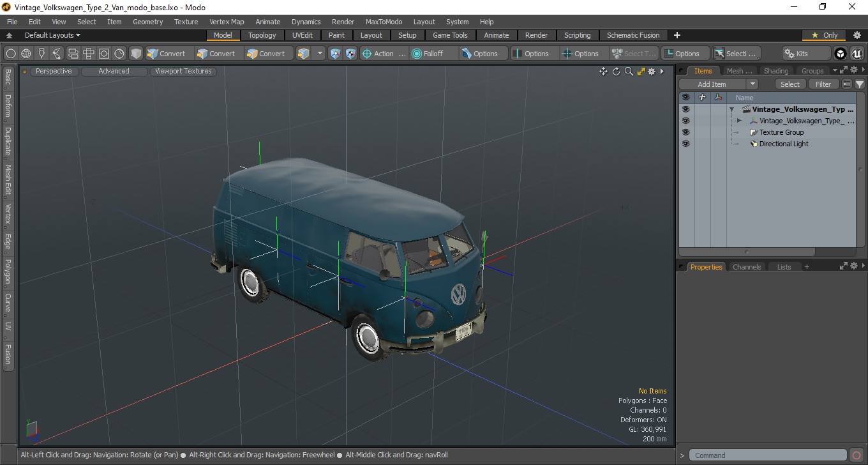
Task: Choose the cross-shaped unwrap tool icon
Action: pyautogui.click(x=89, y=54)
